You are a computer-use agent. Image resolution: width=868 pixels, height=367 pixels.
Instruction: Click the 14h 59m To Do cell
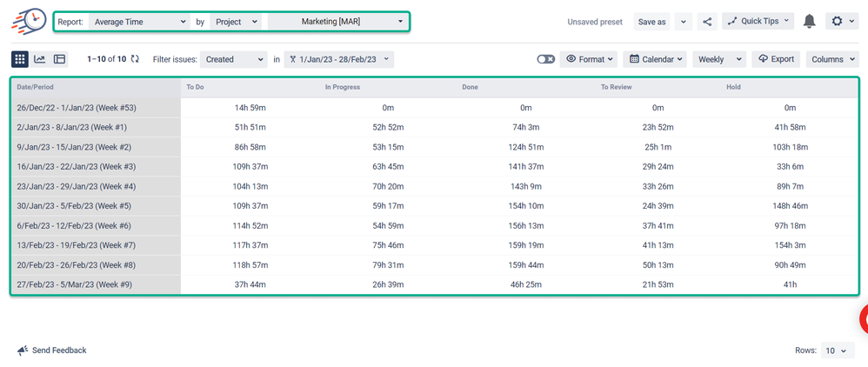[250, 108]
